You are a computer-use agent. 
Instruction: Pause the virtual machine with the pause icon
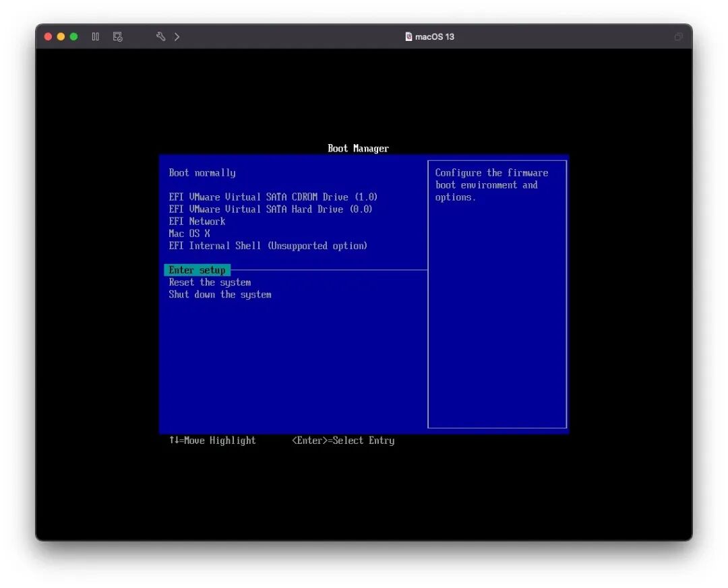click(95, 36)
